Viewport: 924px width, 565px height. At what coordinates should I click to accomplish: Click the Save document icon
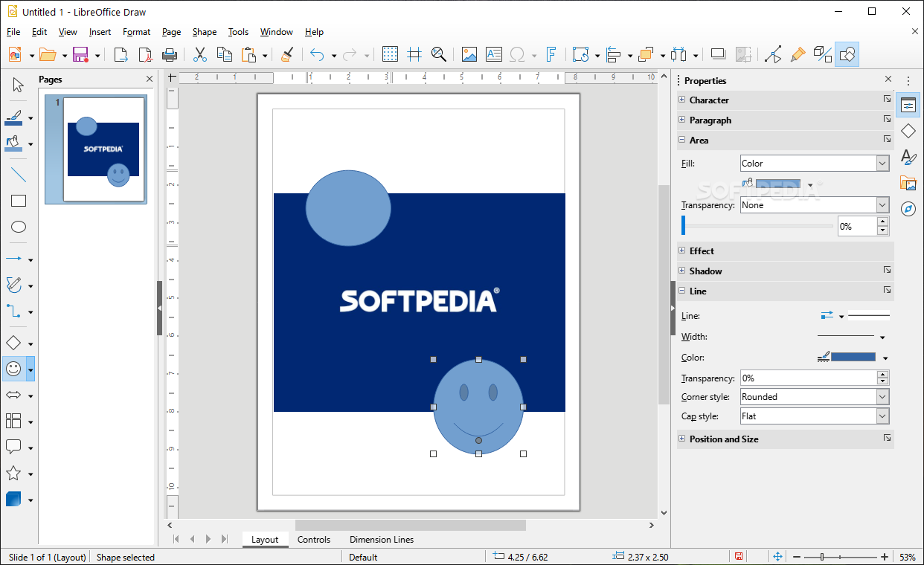pyautogui.click(x=80, y=54)
